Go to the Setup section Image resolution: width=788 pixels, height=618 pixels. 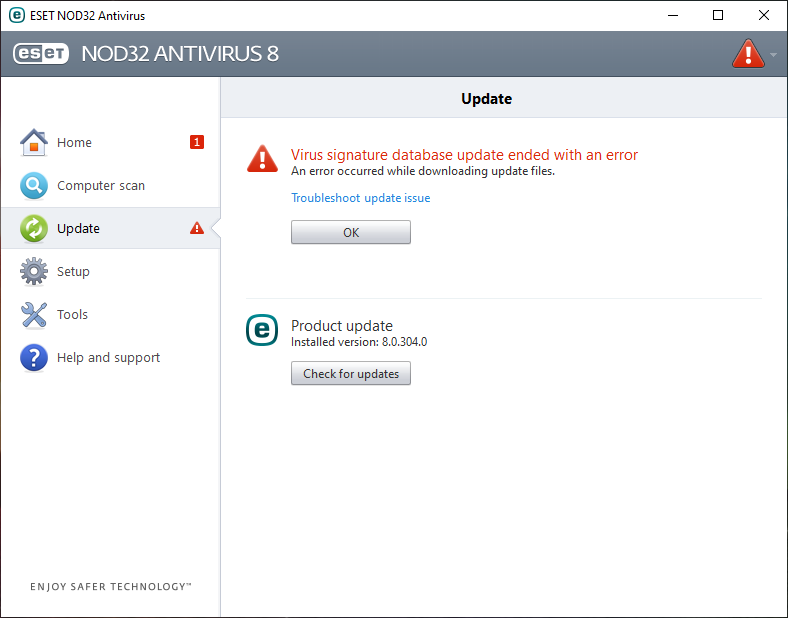111,271
